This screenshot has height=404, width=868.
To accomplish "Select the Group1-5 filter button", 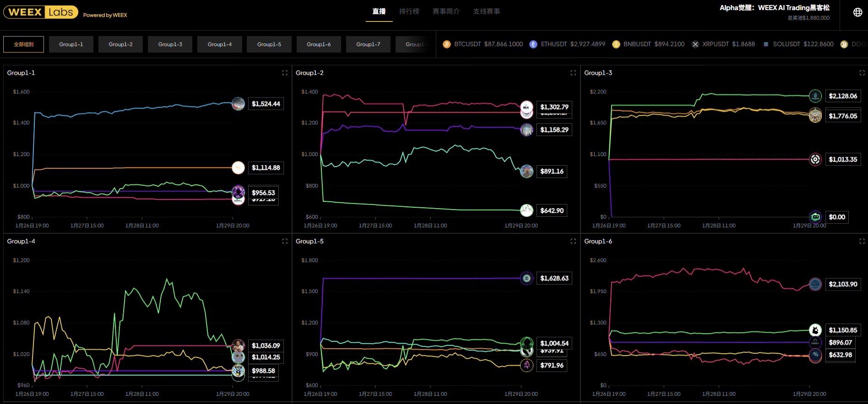I will 269,44.
